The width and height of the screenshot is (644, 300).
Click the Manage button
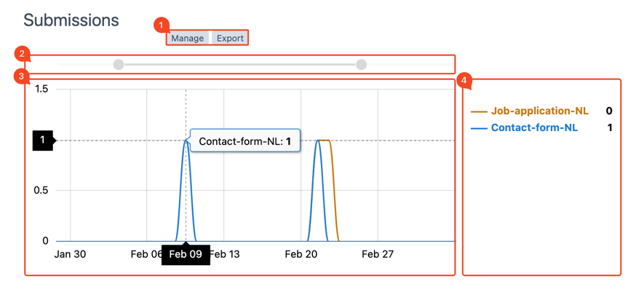pos(188,38)
